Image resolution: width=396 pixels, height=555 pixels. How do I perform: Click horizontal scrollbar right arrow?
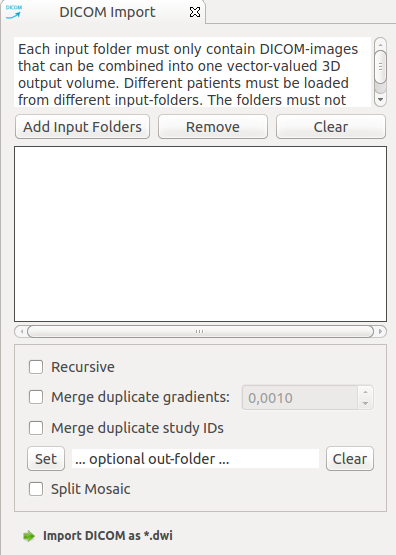coord(380,332)
